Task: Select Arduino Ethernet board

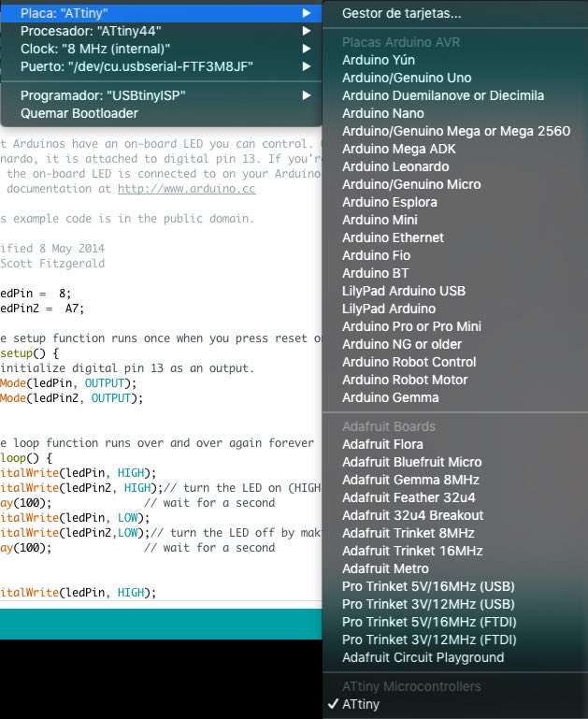Action: point(393,237)
